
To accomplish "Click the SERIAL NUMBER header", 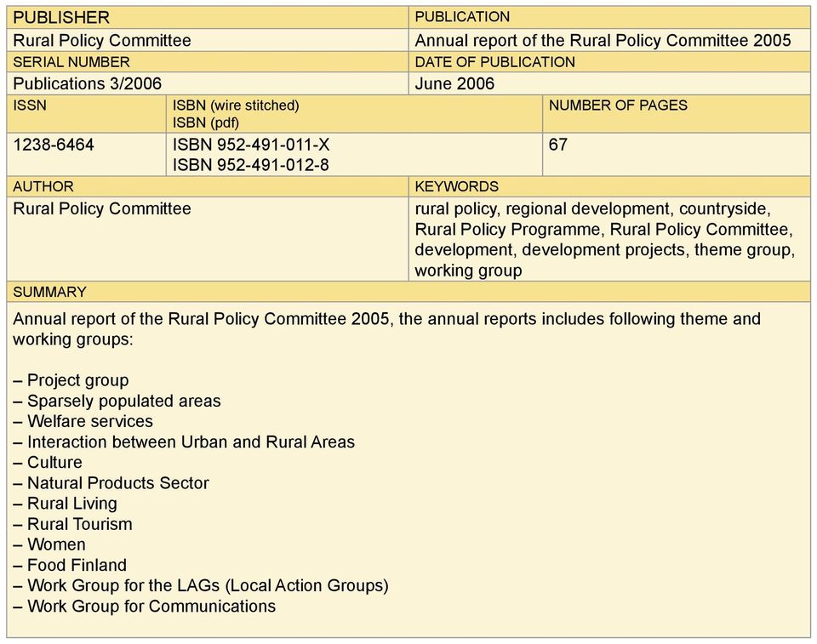I will click(208, 61).
